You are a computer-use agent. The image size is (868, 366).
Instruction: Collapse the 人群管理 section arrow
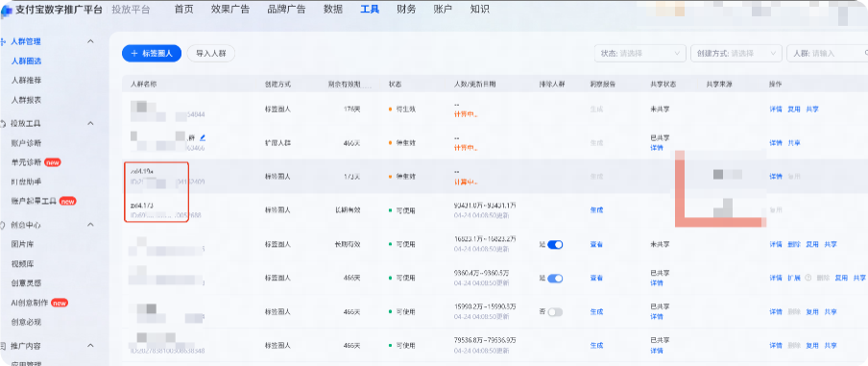point(91,41)
